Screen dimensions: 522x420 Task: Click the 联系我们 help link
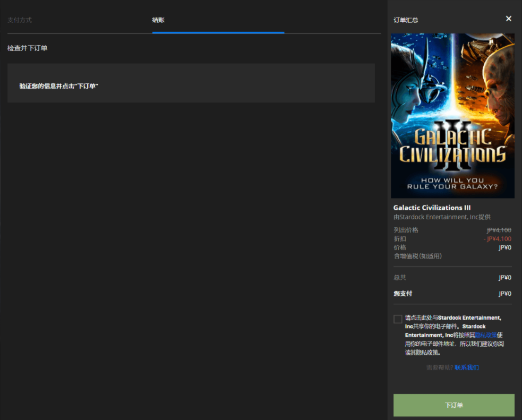pos(467,367)
